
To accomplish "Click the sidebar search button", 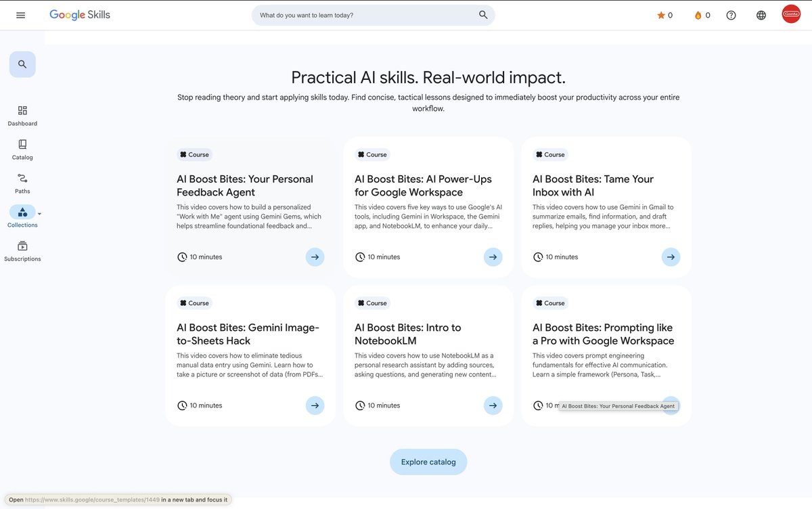I will pyautogui.click(x=22, y=64).
